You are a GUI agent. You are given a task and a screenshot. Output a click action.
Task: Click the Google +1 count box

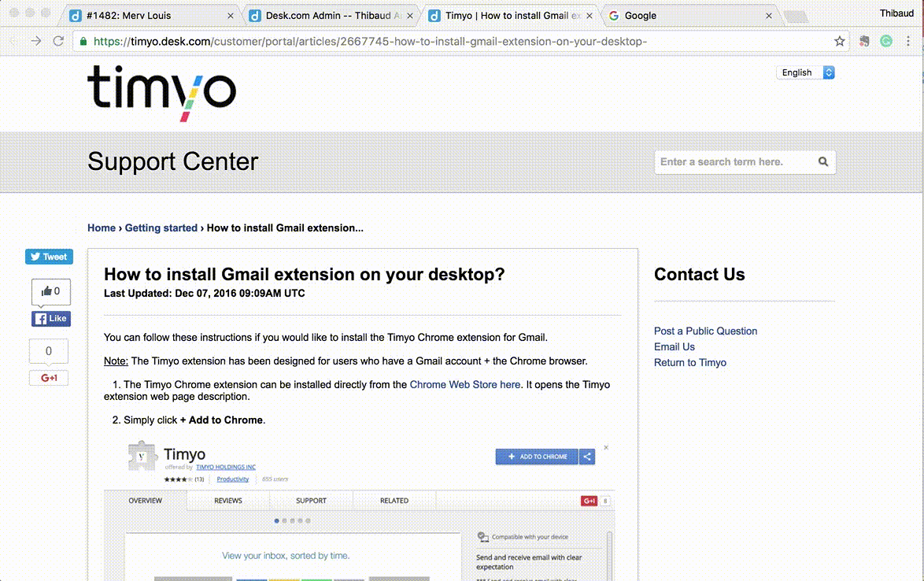[x=49, y=351]
